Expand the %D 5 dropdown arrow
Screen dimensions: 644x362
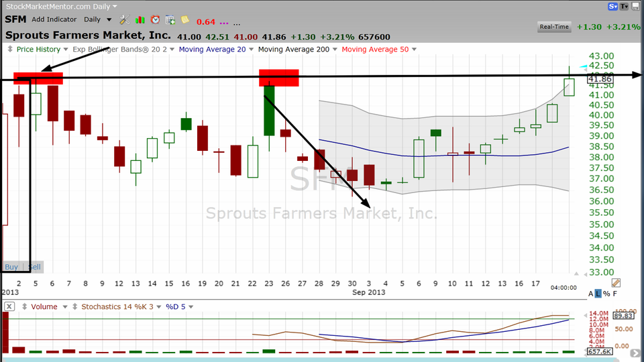[191, 307]
